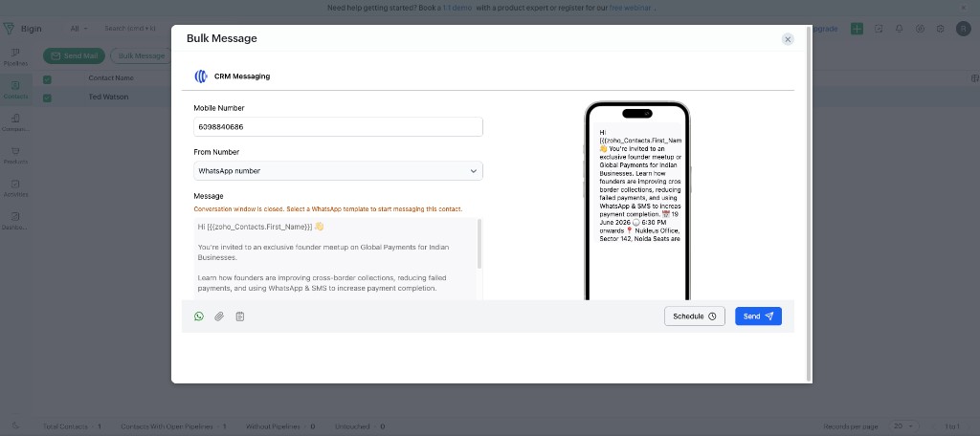Open the All filter dropdown

coord(78,29)
